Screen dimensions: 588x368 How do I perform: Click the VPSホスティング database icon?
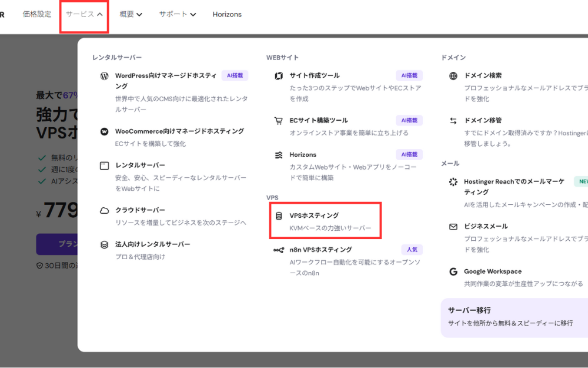click(x=279, y=216)
